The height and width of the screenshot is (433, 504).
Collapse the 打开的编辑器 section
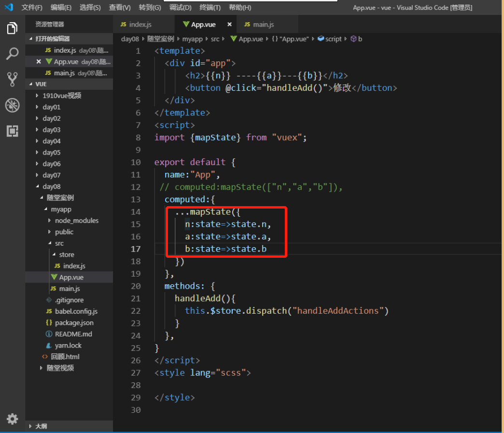(x=69, y=39)
